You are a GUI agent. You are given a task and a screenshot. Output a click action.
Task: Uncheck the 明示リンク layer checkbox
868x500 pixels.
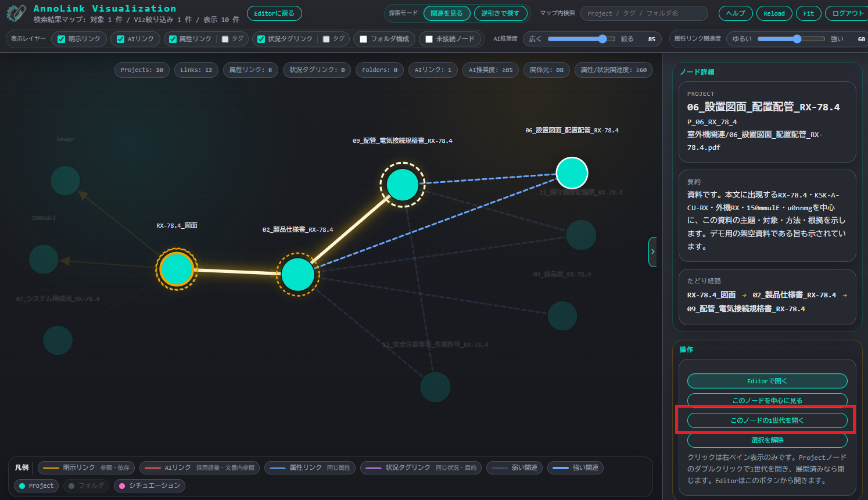point(61,39)
